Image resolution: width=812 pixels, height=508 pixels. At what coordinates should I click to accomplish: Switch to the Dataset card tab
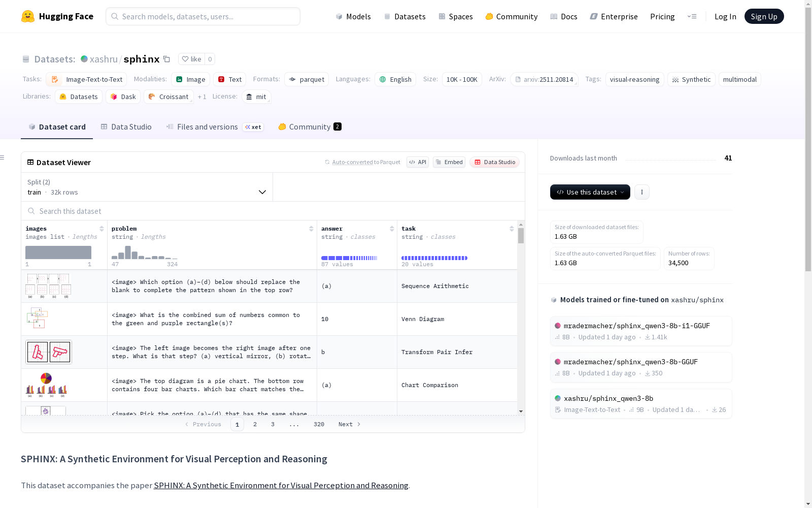(x=57, y=127)
